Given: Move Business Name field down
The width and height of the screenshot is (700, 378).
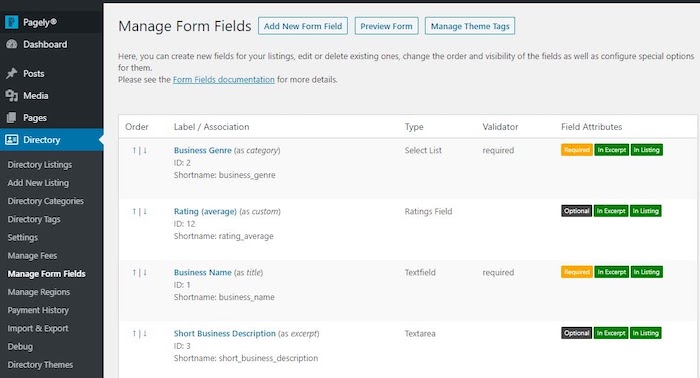Looking at the screenshot, I should (145, 273).
